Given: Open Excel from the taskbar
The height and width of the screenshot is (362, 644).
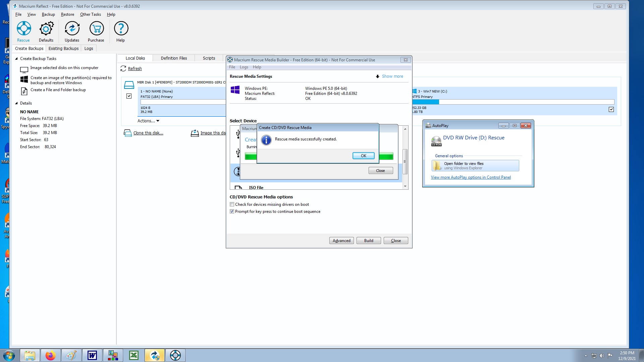Looking at the screenshot, I should click(134, 355).
